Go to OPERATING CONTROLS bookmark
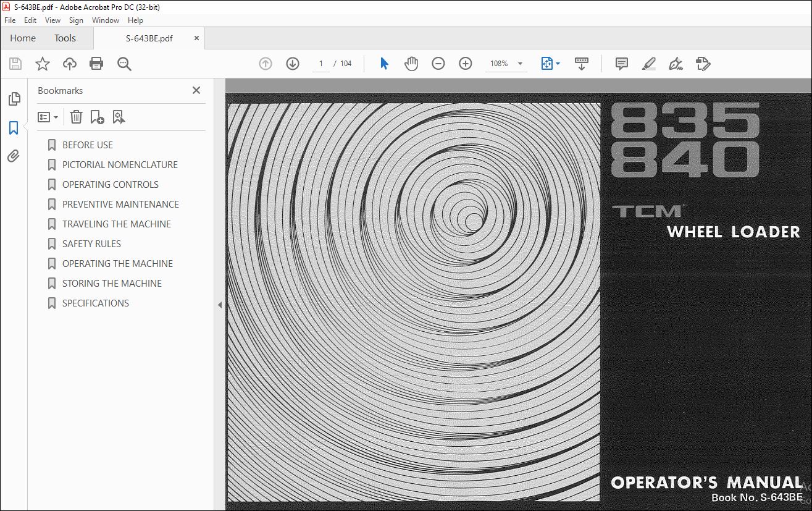The image size is (812, 511). [111, 185]
